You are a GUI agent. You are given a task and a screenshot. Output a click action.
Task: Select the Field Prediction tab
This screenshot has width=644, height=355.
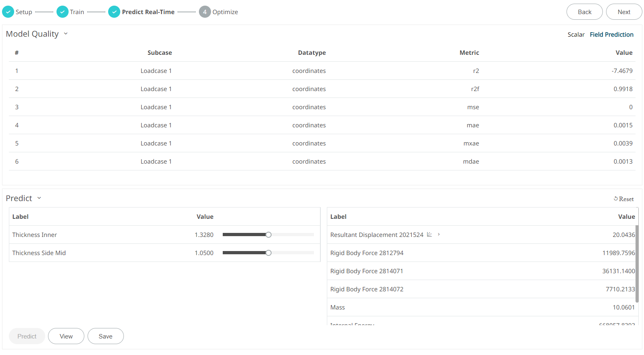tap(611, 35)
